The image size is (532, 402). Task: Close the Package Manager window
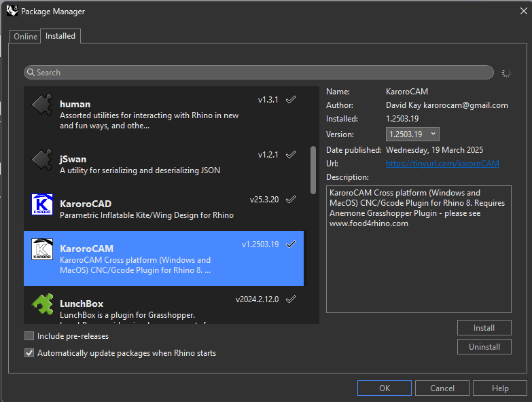[x=524, y=11]
